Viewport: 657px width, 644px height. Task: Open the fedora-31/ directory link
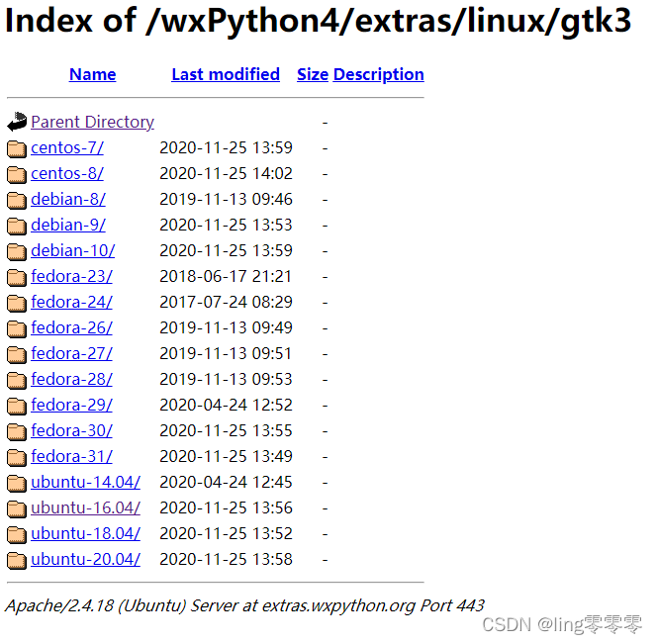coord(71,456)
